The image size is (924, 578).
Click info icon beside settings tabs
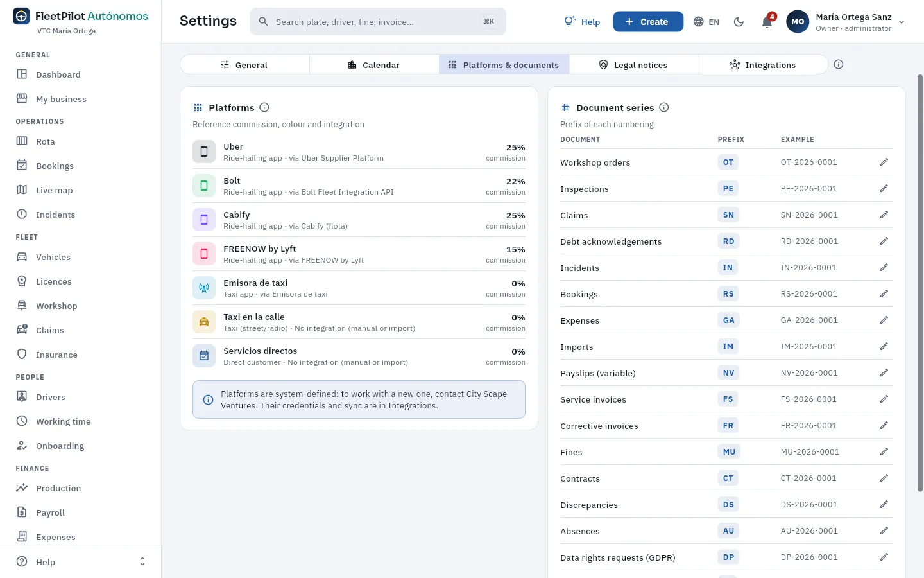[x=839, y=64]
